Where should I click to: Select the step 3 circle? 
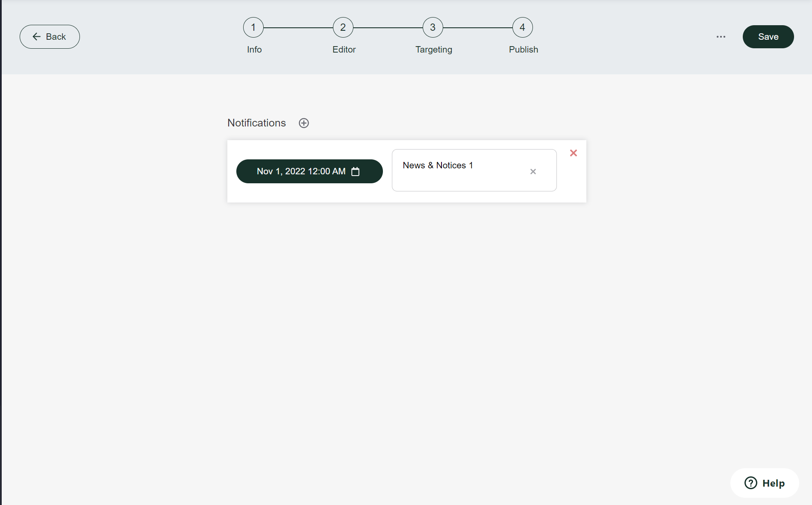coord(433,27)
